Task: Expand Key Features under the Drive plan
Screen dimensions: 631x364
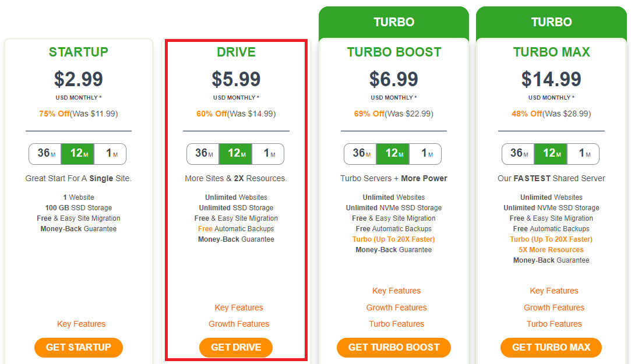Action: point(239,308)
